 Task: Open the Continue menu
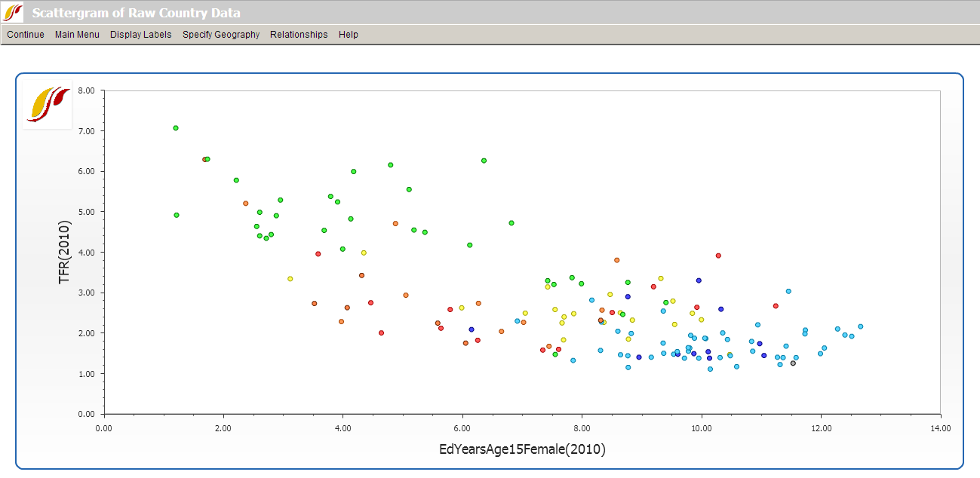click(26, 35)
